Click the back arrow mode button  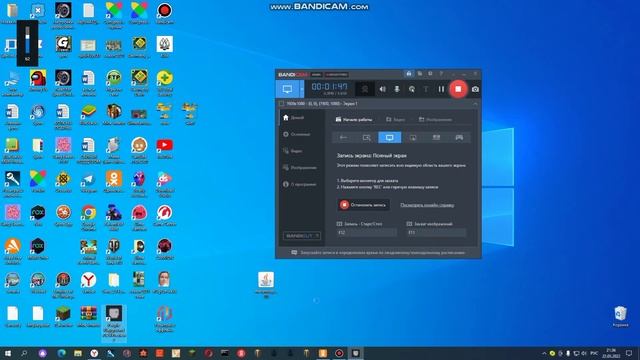[344, 138]
